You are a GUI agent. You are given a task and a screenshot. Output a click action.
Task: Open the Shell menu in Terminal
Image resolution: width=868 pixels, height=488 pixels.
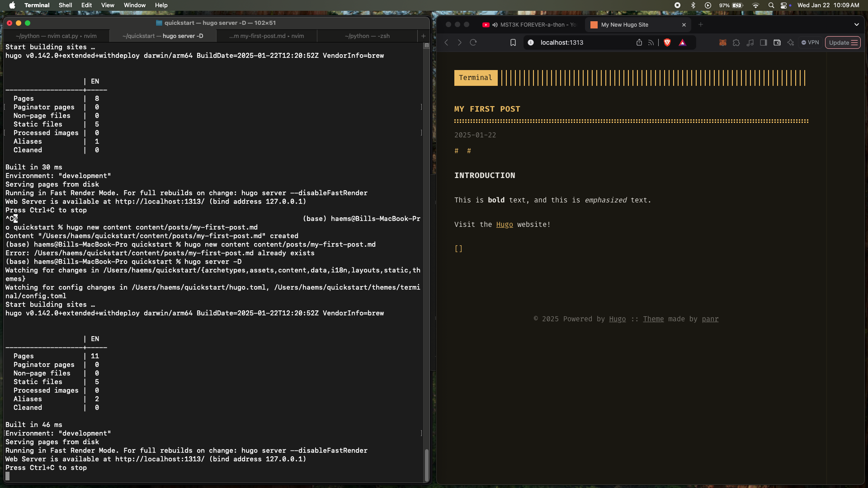[66, 5]
